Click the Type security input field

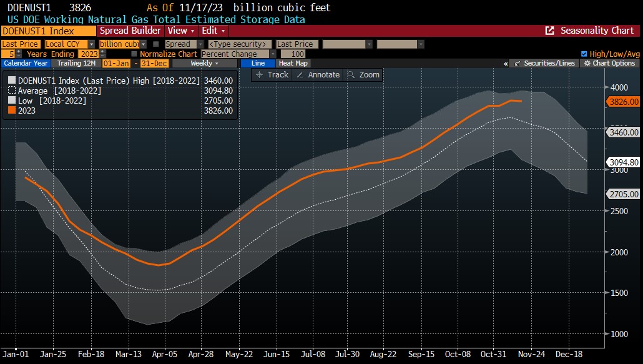pos(240,44)
